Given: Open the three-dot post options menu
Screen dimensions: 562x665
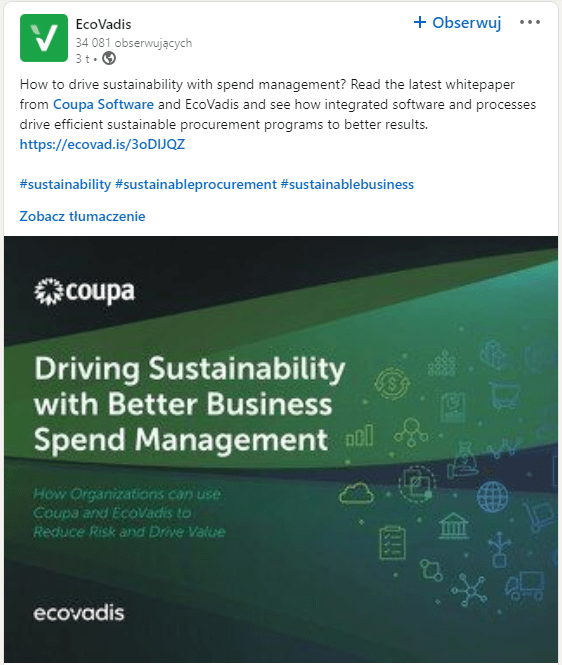Looking at the screenshot, I should pos(530,22).
